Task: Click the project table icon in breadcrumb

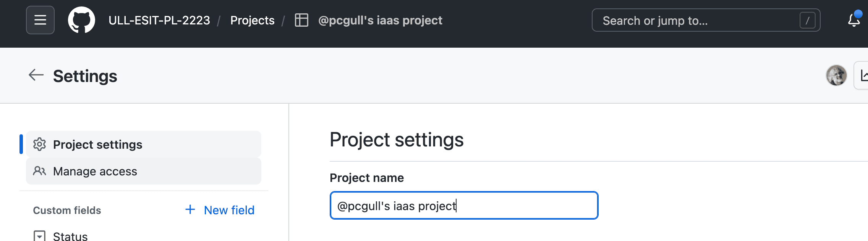Action: coord(301,20)
